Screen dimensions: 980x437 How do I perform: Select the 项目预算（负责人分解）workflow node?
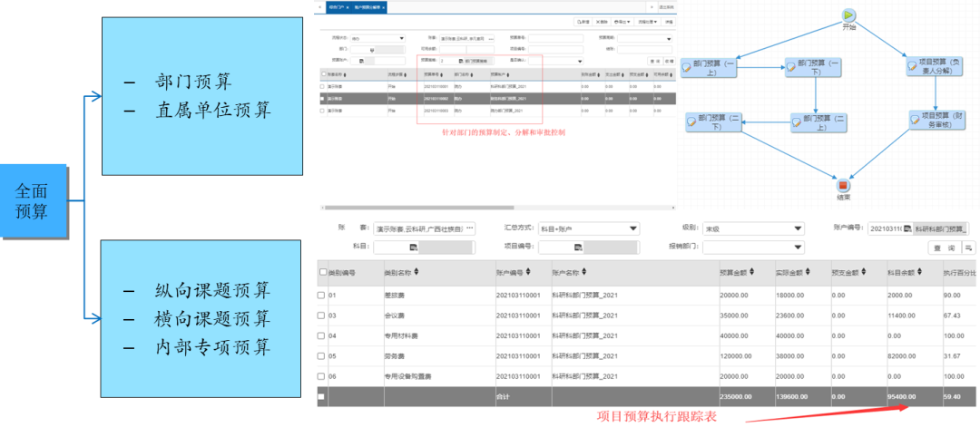point(936,66)
